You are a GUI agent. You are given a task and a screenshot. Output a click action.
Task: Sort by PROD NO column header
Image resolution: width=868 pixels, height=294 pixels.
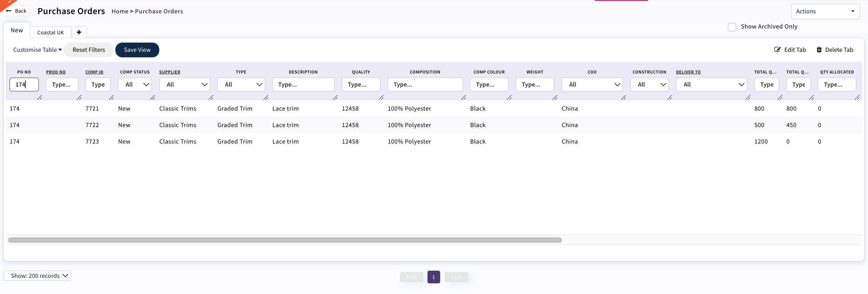[x=56, y=72]
